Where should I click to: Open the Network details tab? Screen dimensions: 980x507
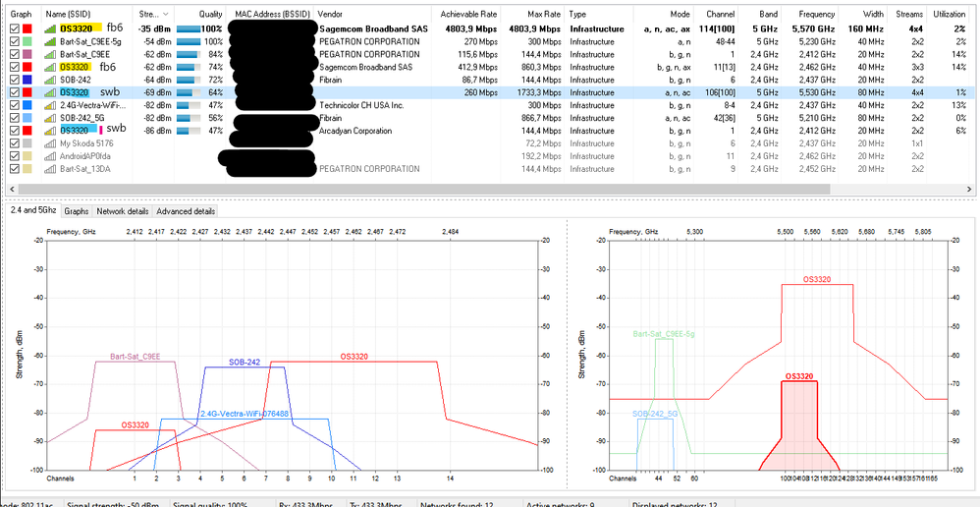click(123, 211)
